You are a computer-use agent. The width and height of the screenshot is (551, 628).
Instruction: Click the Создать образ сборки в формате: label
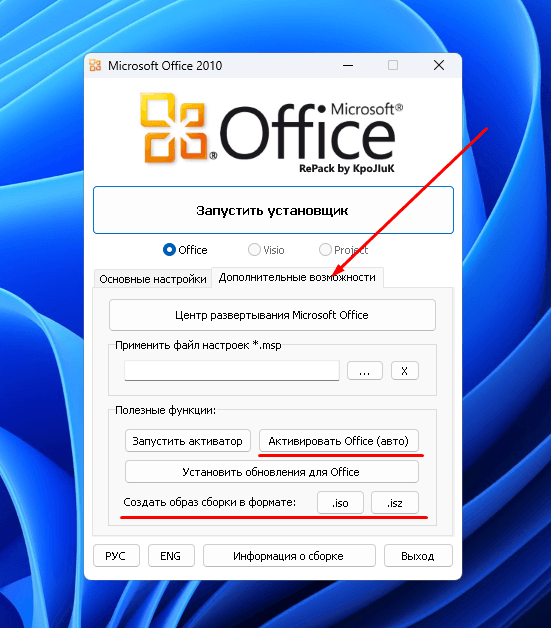[209, 502]
